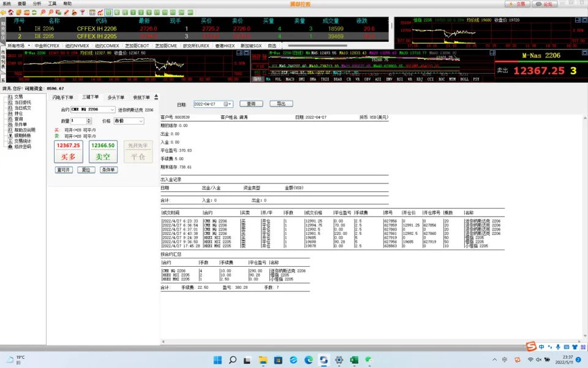Open the 分析 menu

[x=37, y=3]
